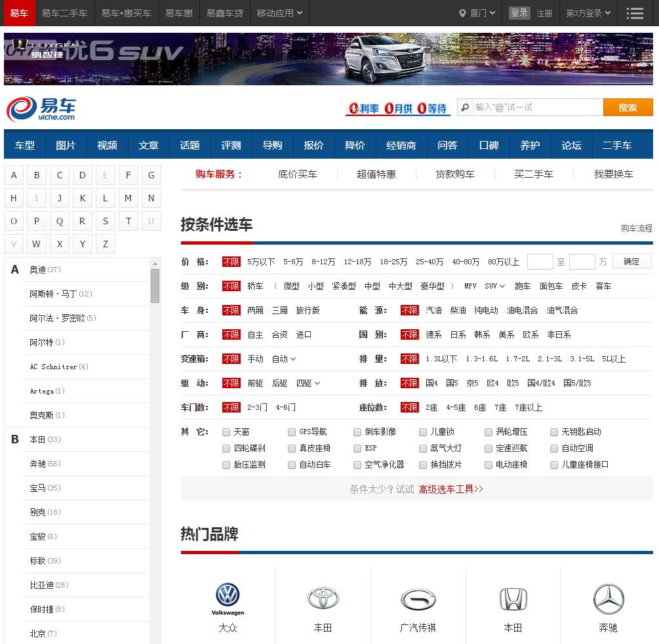Click the 确定 price button
Screen dimensions: 659x644
[x=631, y=262]
